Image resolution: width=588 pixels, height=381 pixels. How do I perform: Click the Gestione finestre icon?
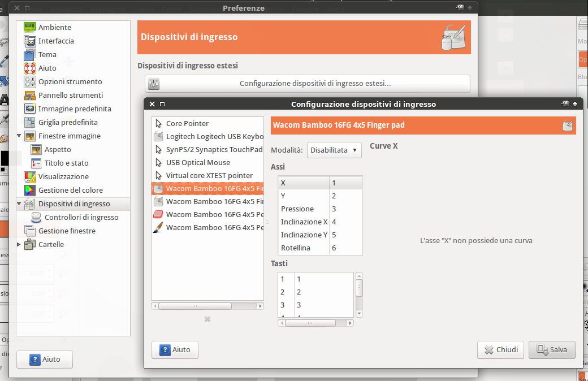[x=29, y=231]
